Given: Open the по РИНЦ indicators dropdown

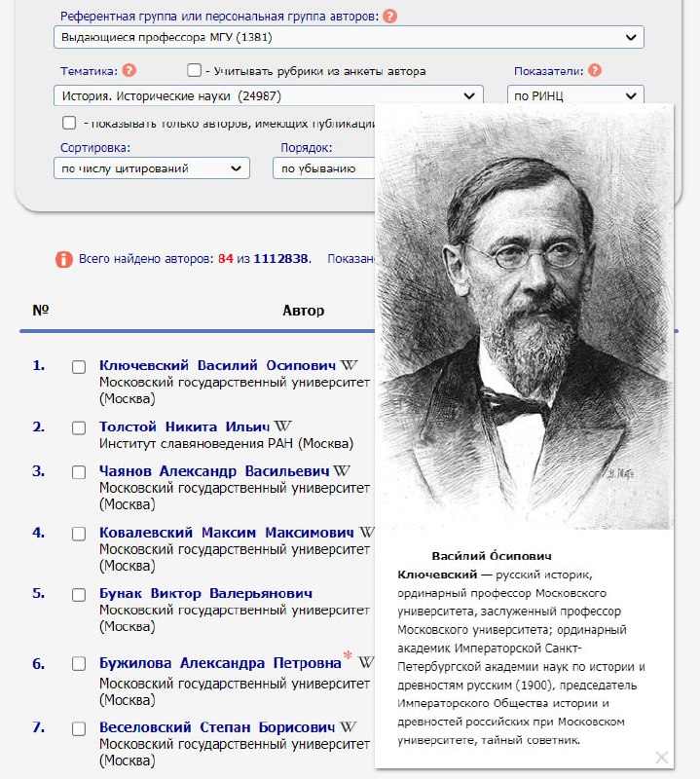Looking at the screenshot, I should pyautogui.click(x=575, y=95).
